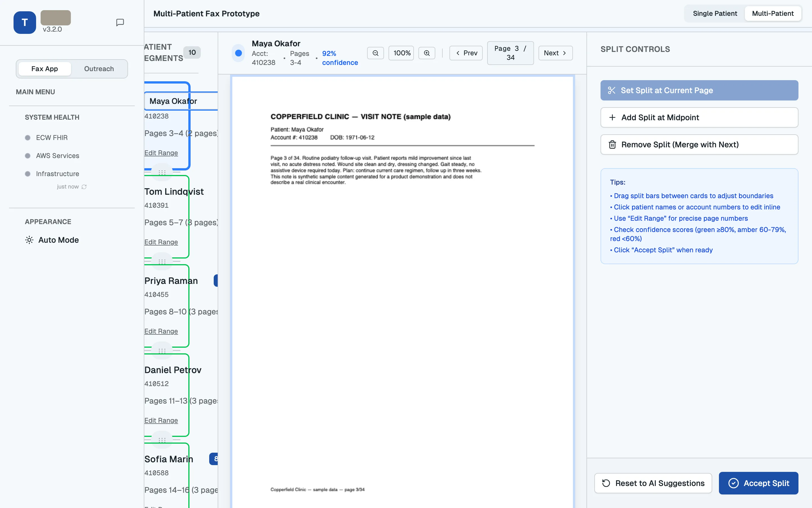This screenshot has width=812, height=508.
Task: Click Accept Split button
Action: 758,483
